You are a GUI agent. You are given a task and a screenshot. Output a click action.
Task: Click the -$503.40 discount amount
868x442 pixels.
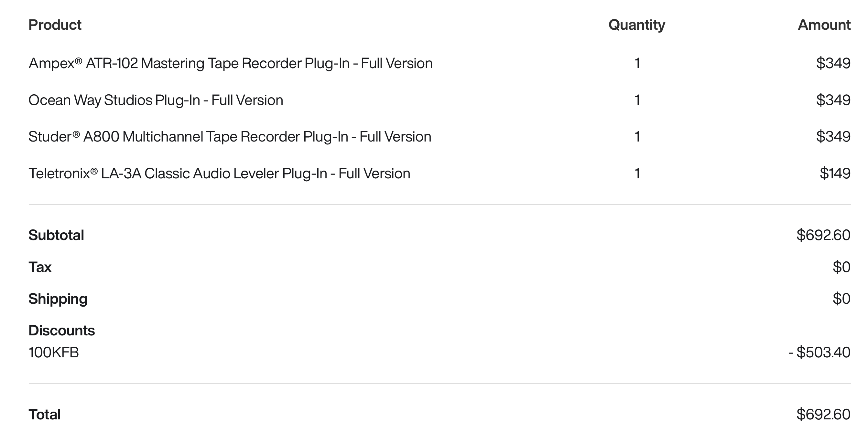pyautogui.click(x=819, y=353)
